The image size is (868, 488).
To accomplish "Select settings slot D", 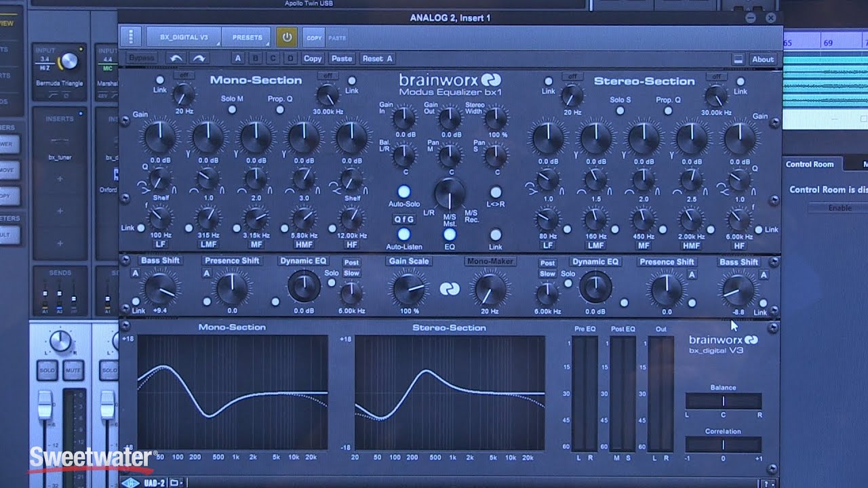I will point(290,59).
